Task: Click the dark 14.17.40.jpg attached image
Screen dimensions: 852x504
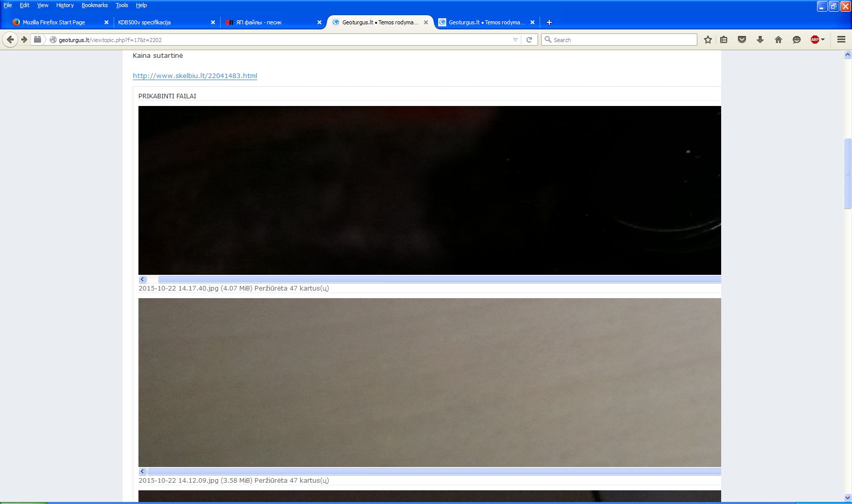Action: point(430,190)
